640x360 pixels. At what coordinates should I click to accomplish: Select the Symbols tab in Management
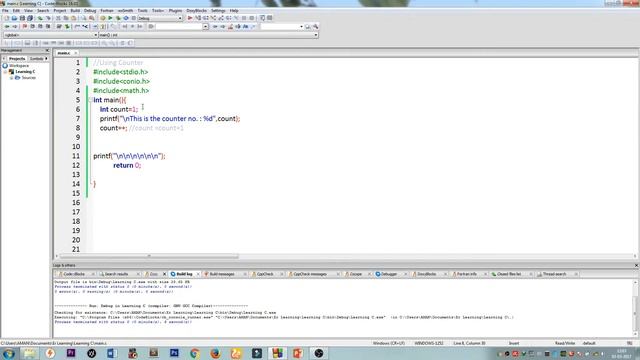coord(36,59)
